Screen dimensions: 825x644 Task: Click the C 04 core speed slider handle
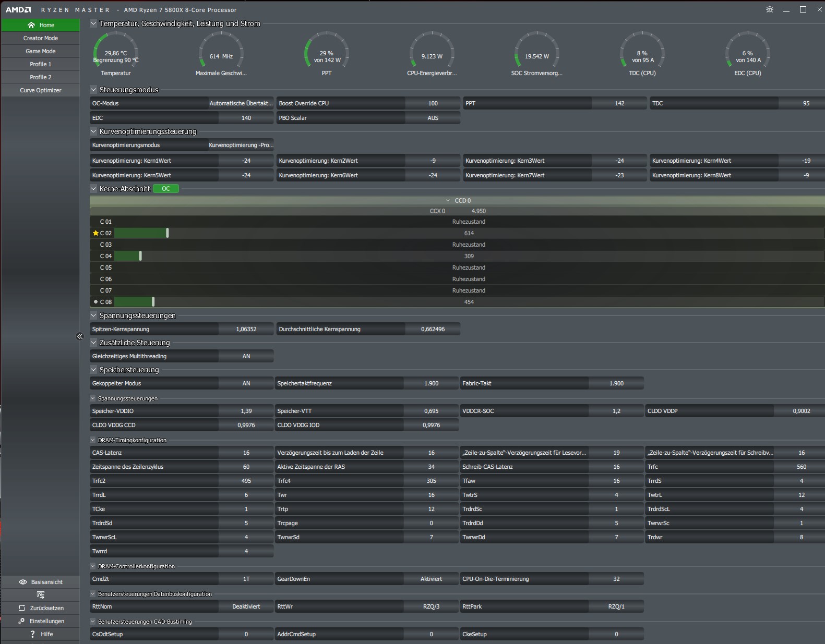[140, 256]
